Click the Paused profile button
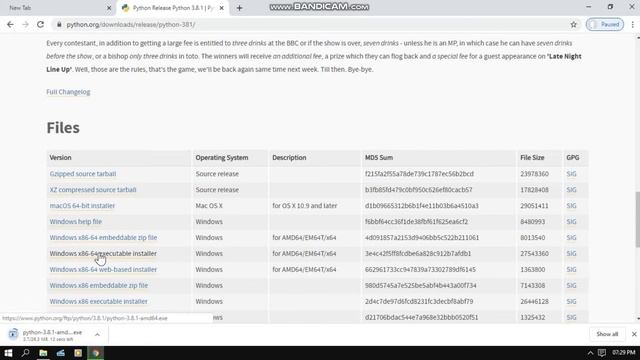640x360 pixels. [605, 24]
